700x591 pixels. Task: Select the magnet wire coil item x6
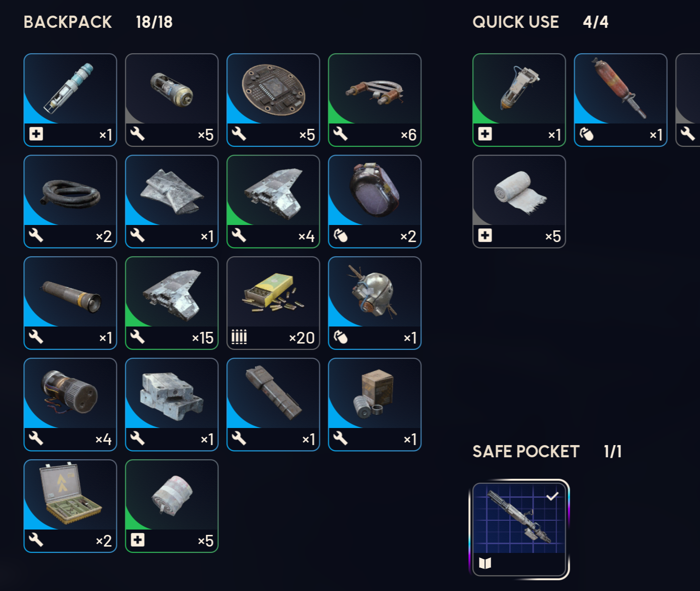tap(375, 100)
